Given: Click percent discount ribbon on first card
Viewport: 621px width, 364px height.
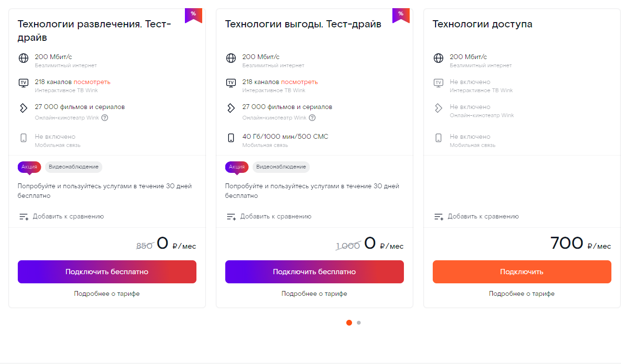Looking at the screenshot, I should click(x=193, y=15).
